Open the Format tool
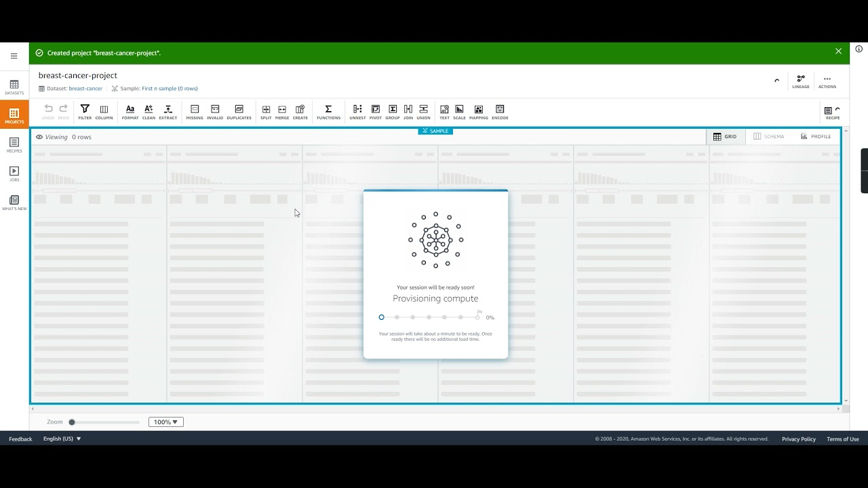This screenshot has height=488, width=868. pyautogui.click(x=130, y=112)
